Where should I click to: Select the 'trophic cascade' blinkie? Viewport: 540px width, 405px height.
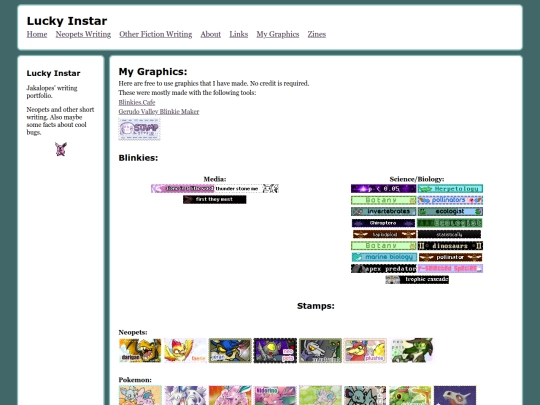point(417,279)
